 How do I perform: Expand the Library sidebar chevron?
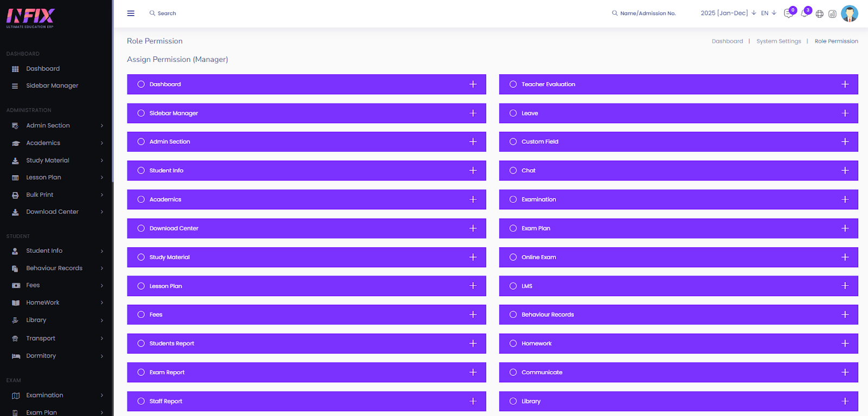[x=102, y=321]
